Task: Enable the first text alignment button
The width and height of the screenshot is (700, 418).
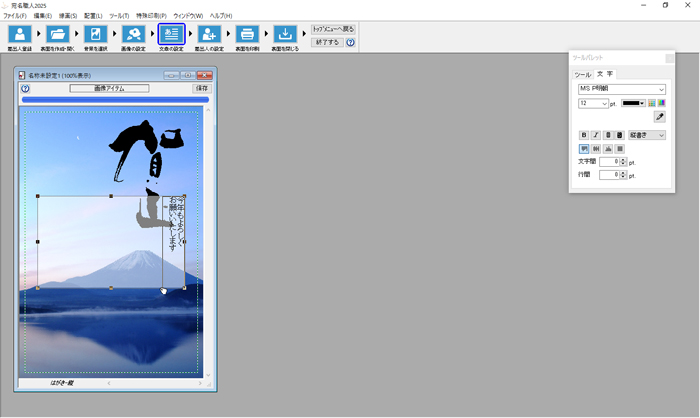Action: [585, 148]
